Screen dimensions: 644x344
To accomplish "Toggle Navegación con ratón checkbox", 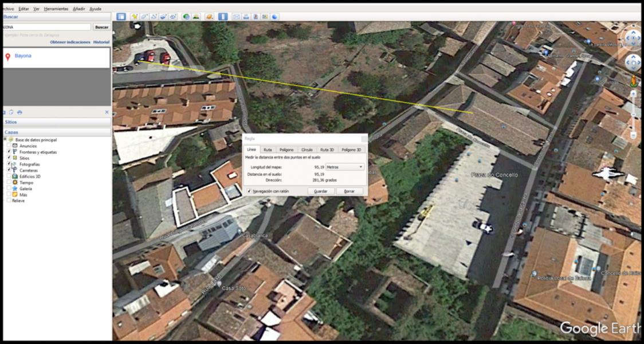I will point(249,191).
